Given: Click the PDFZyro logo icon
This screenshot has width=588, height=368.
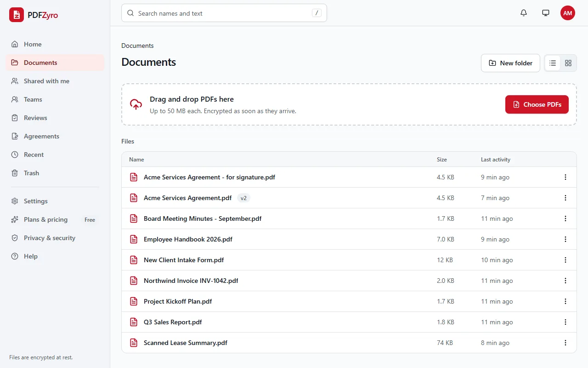Looking at the screenshot, I should [x=17, y=15].
